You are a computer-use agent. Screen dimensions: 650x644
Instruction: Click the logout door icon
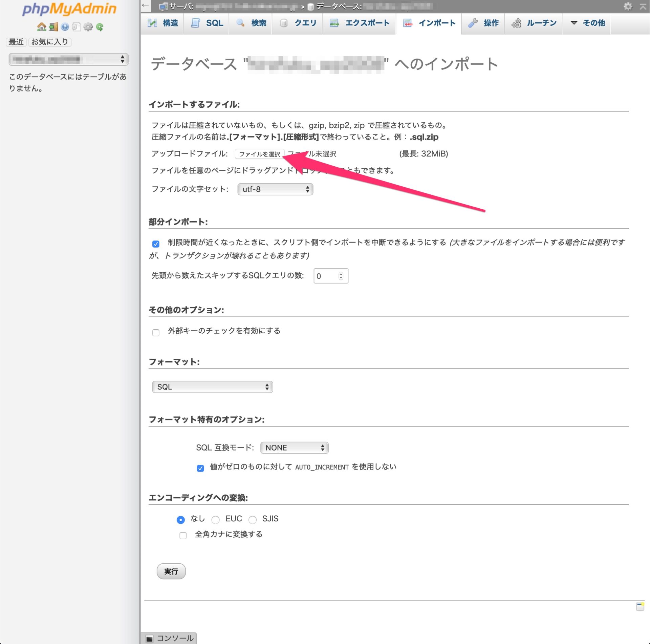click(x=53, y=27)
